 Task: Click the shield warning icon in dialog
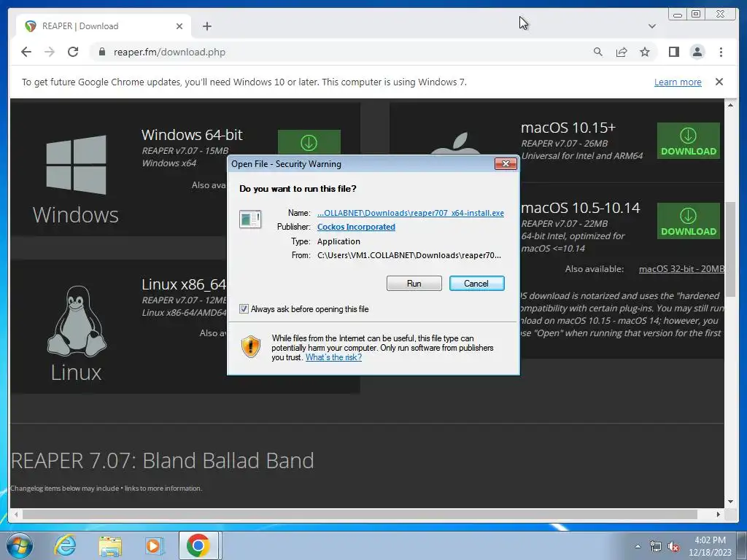click(x=251, y=346)
